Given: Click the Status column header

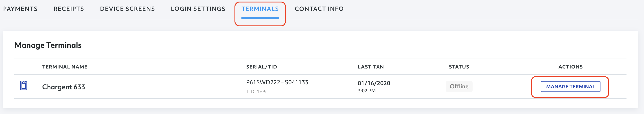Looking at the screenshot, I should (459, 67).
